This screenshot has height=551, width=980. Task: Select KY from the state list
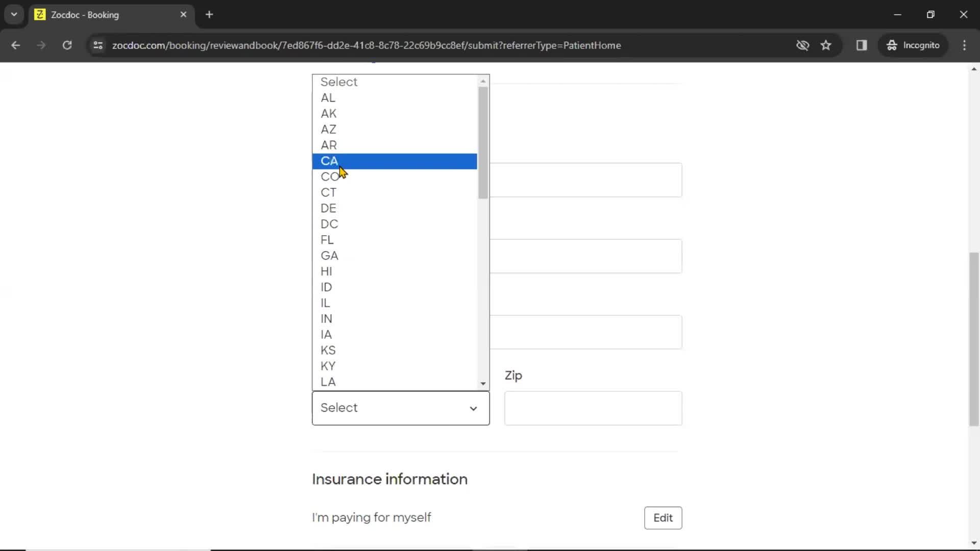click(395, 366)
